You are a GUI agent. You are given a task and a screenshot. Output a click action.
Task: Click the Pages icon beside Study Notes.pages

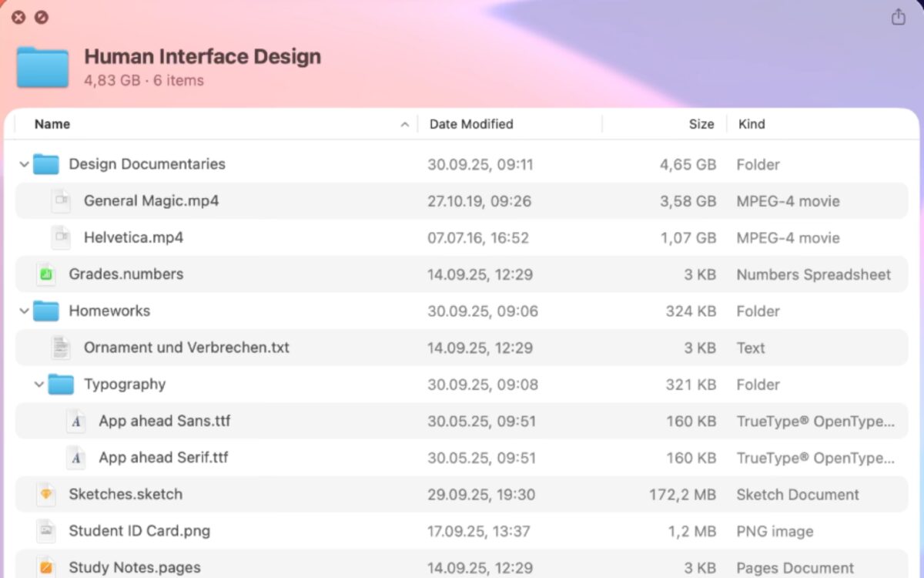point(46,567)
